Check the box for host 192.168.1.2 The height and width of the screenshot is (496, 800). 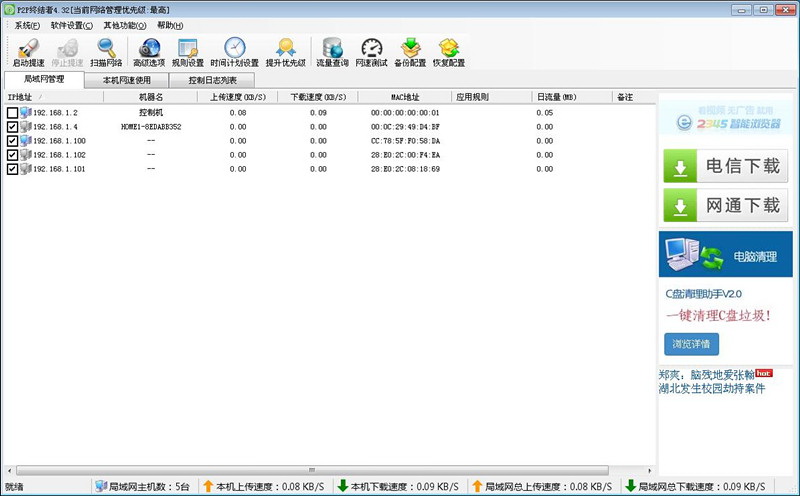(x=12, y=113)
